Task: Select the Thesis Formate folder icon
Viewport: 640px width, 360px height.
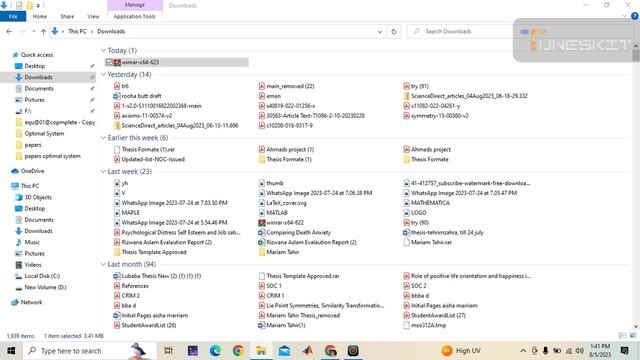Action: 407,160
